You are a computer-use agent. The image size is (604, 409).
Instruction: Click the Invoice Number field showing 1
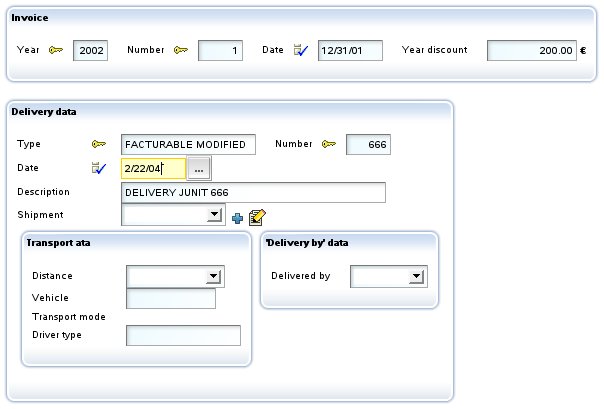click(x=220, y=50)
